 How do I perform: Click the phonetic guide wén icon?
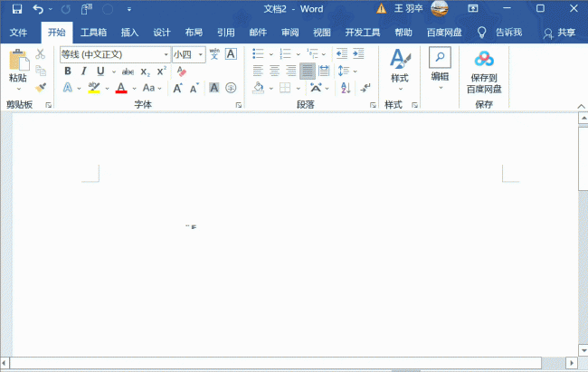pyautogui.click(x=214, y=54)
